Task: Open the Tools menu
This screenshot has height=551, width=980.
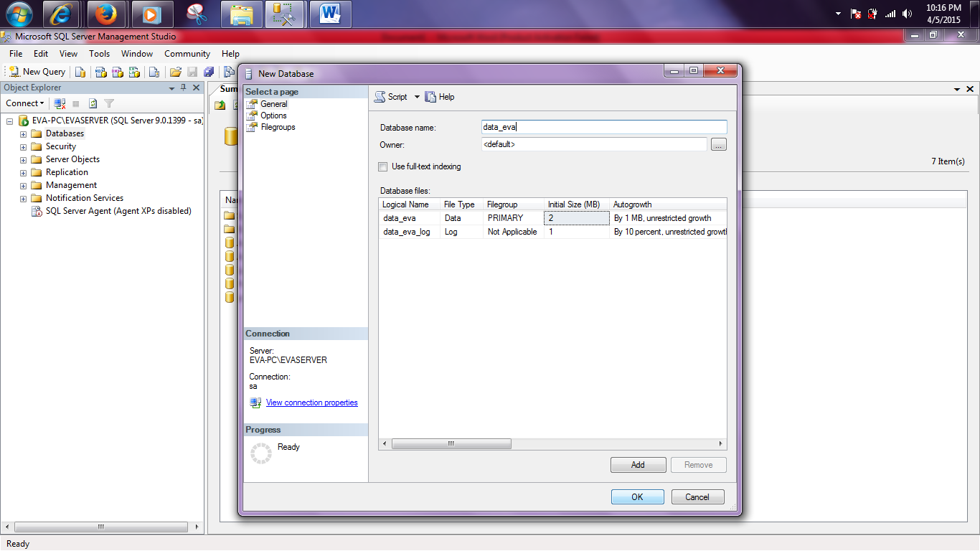Action: [x=100, y=54]
